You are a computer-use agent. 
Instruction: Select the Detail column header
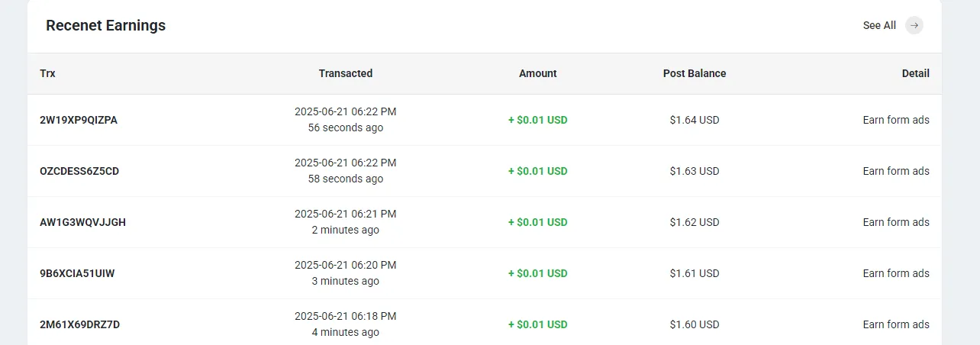[x=915, y=73]
